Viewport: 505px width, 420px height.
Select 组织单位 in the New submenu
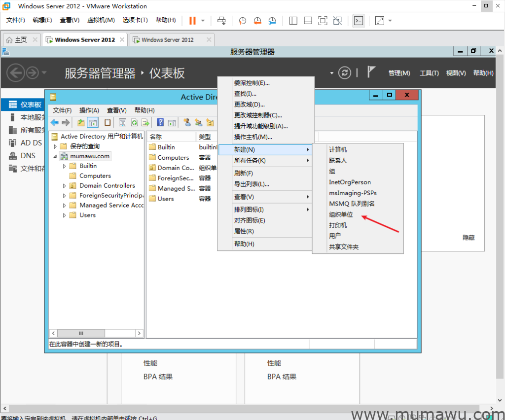[358, 214]
